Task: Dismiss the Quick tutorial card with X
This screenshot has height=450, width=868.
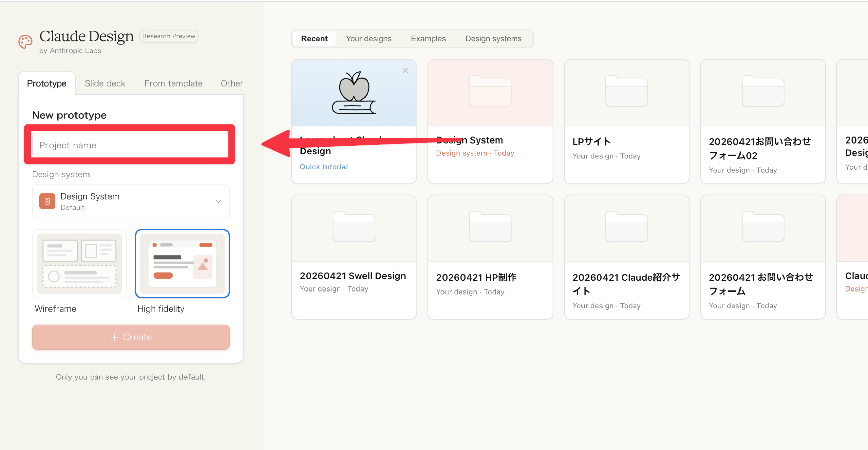Action: click(x=405, y=71)
